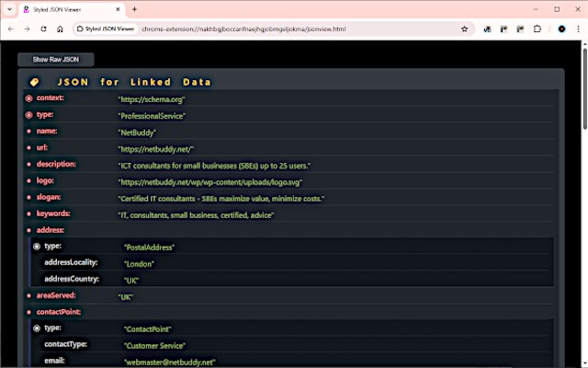Toggle the type bullet under address
The width and height of the screenshot is (588, 368).
(37, 247)
